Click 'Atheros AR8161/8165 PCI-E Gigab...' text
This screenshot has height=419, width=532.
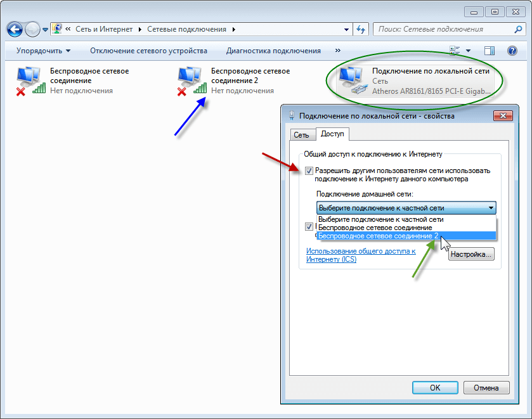[431, 91]
